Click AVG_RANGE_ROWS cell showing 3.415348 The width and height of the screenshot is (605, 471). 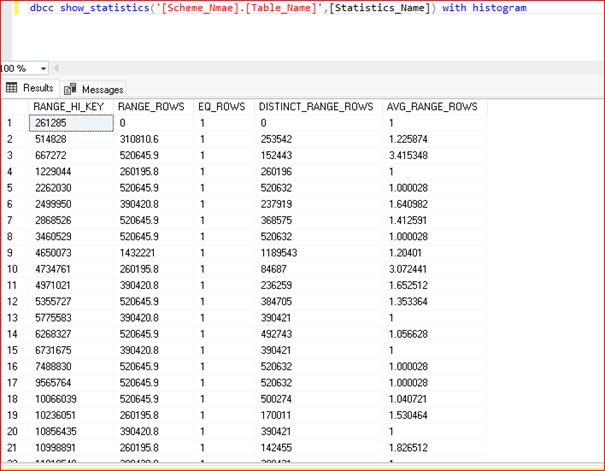pos(408,153)
